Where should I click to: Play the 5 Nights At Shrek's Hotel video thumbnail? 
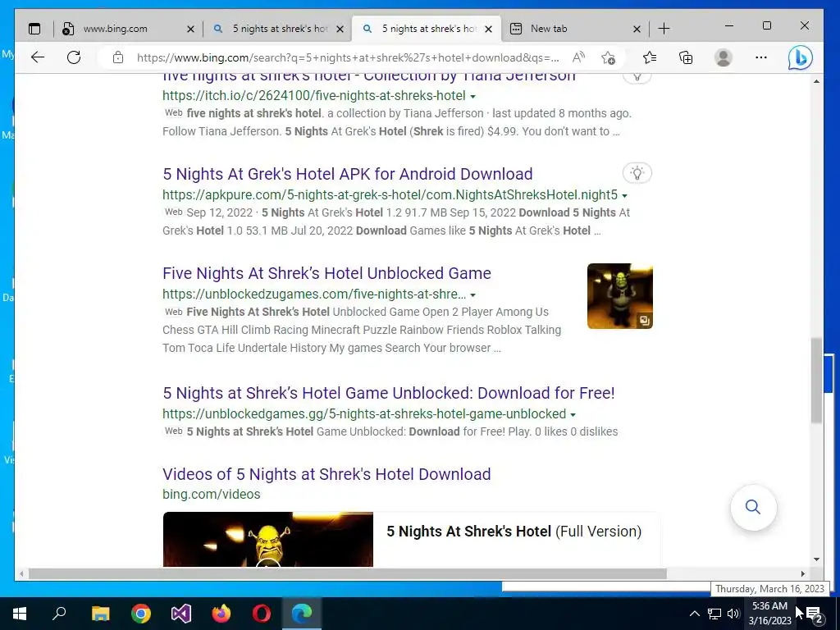click(268, 539)
